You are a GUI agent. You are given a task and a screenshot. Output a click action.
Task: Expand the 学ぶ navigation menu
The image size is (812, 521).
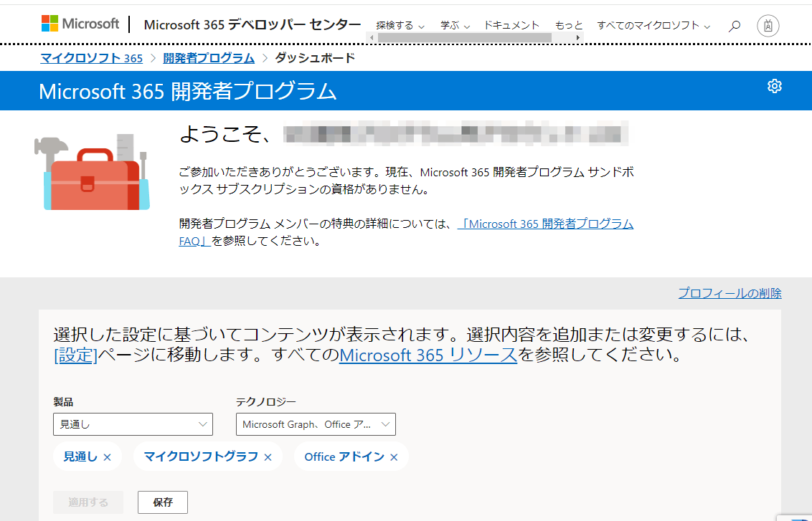[x=453, y=24]
